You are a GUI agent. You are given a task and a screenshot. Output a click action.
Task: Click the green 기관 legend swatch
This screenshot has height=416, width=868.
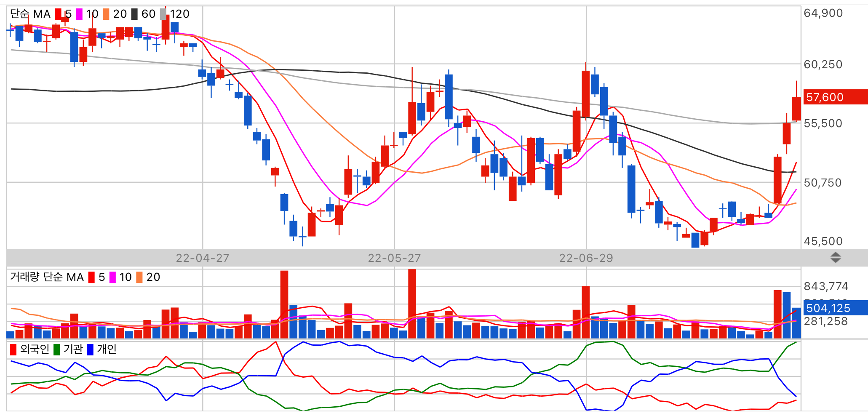(57, 349)
